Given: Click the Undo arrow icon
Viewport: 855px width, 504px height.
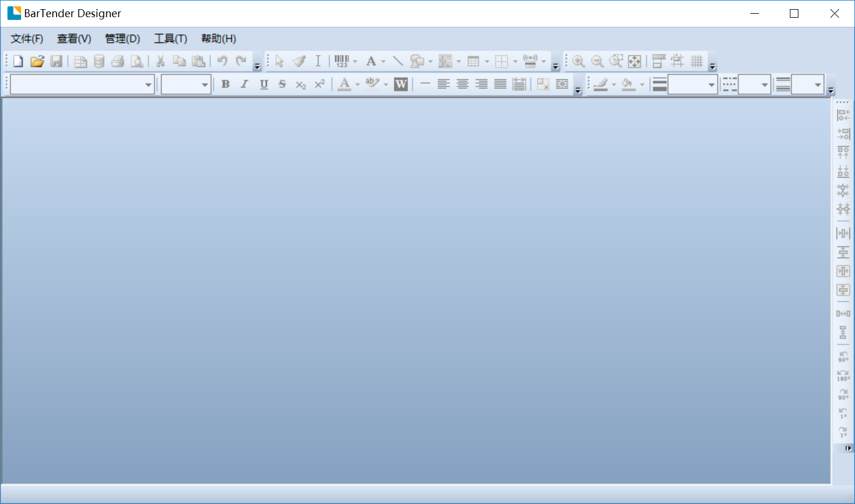Looking at the screenshot, I should pyautogui.click(x=222, y=61).
